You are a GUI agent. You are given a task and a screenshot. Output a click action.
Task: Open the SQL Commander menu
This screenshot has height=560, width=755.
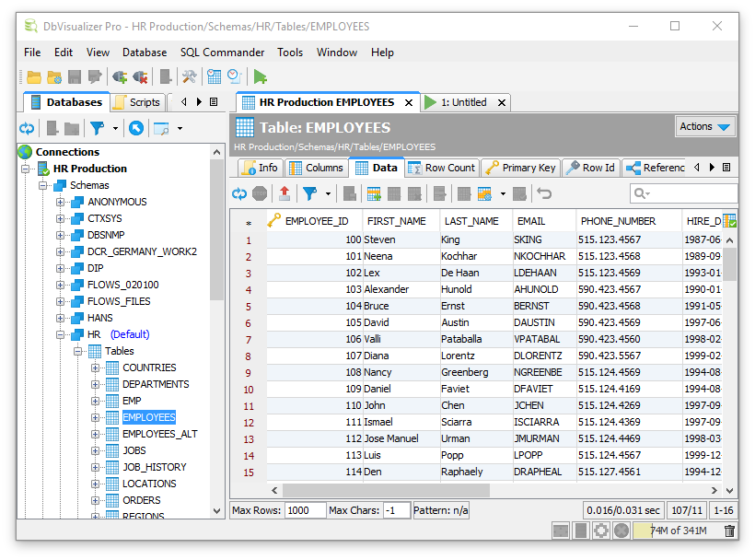[223, 52]
